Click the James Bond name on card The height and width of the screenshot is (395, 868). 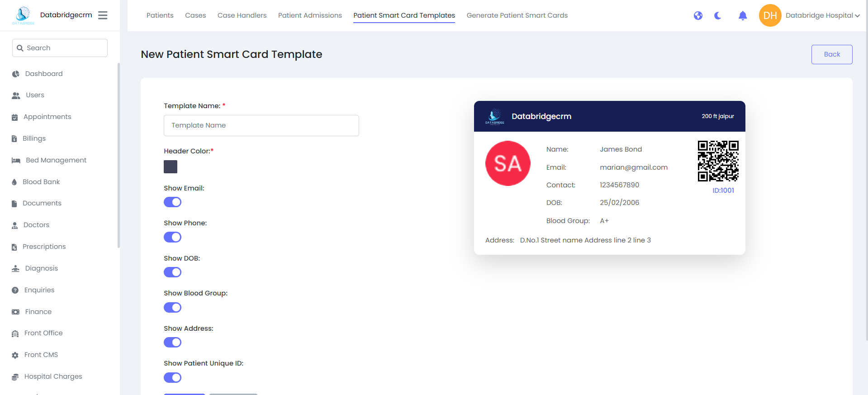[x=621, y=149]
